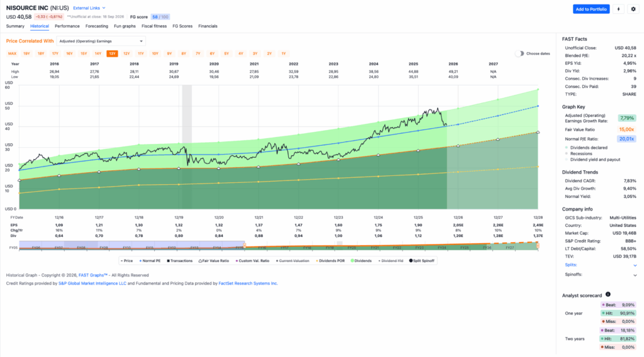This screenshot has height=357, width=644.
Task: Click the Dividend CAGR 7,83% value
Action: (x=630, y=181)
